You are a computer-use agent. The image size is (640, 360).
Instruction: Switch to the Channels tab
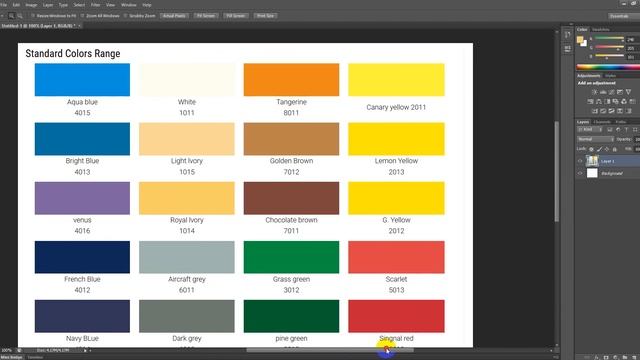602,122
